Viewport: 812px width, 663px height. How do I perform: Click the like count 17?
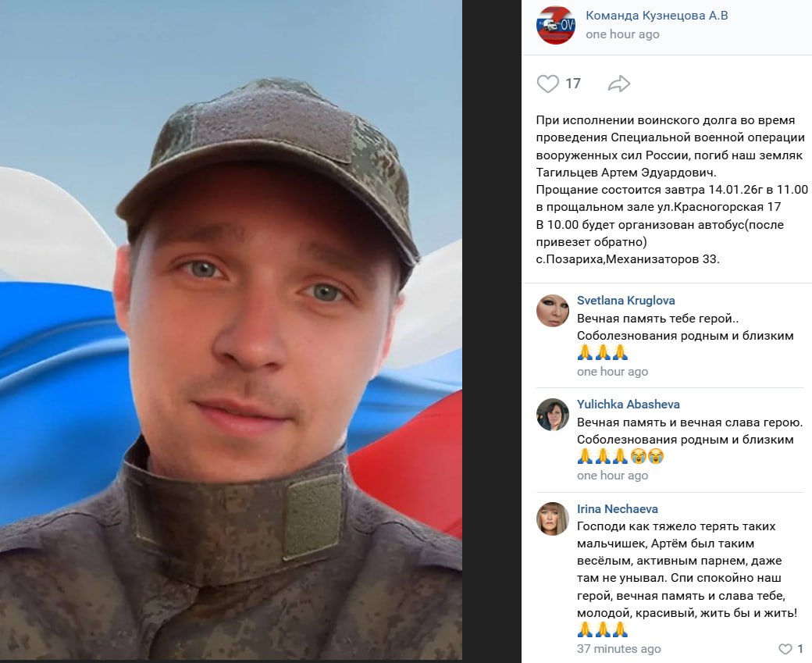point(573,84)
